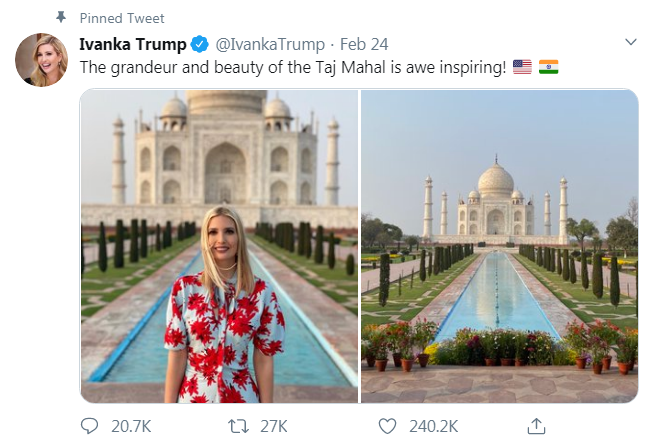This screenshot has width=653, height=444.
Task: Click the pin icon beside Pinned Tweet
Action: click(x=62, y=18)
